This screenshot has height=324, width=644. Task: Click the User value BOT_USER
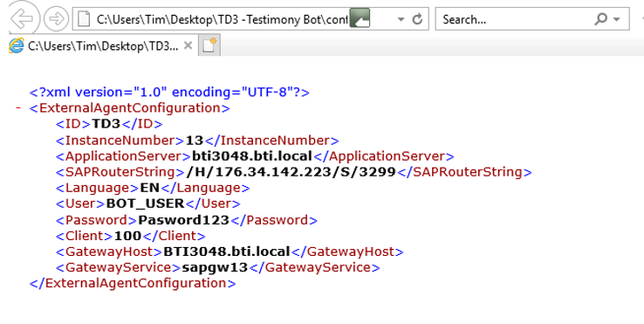tap(146, 203)
